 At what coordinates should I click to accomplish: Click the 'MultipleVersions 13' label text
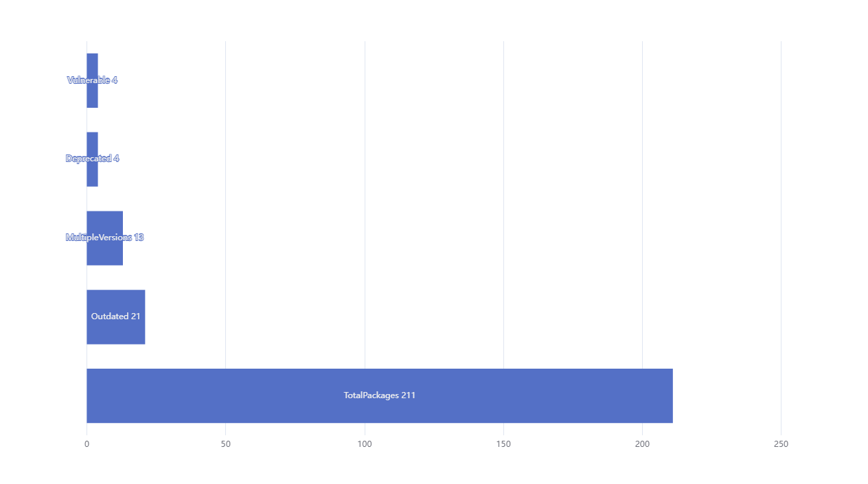pyautogui.click(x=104, y=238)
